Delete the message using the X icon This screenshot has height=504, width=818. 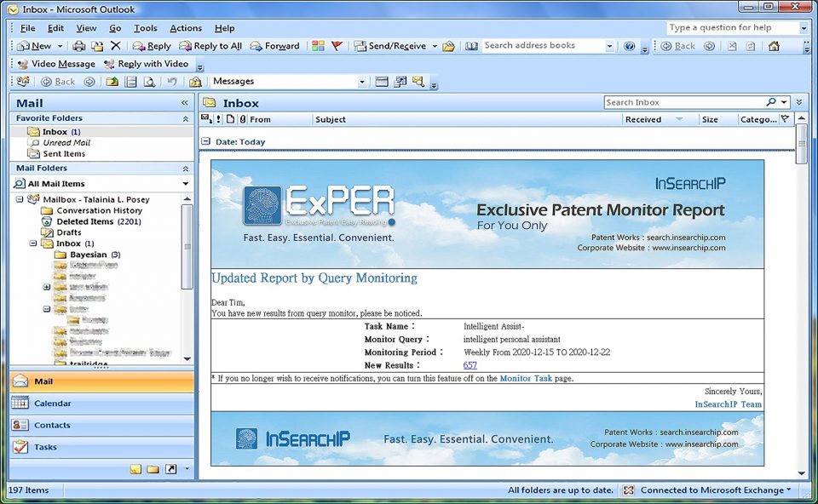[x=116, y=46]
